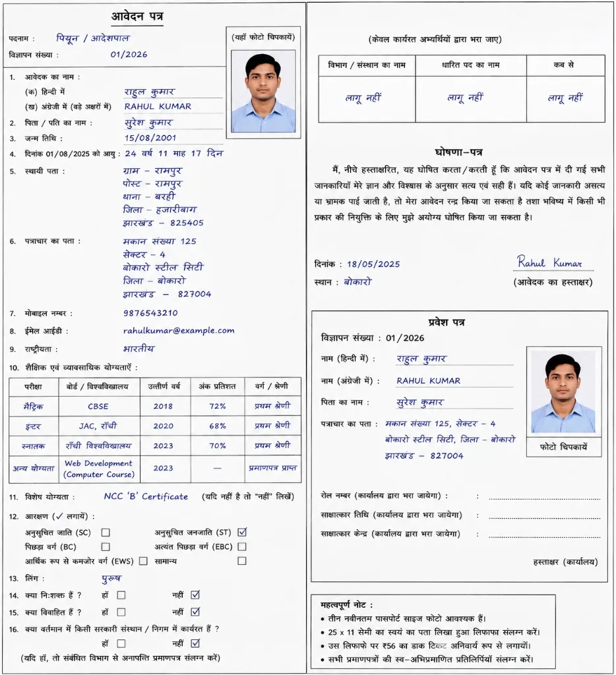The height and width of the screenshot is (675, 616).
Task: Click लागू नहीं under कब से
Action: (565, 98)
